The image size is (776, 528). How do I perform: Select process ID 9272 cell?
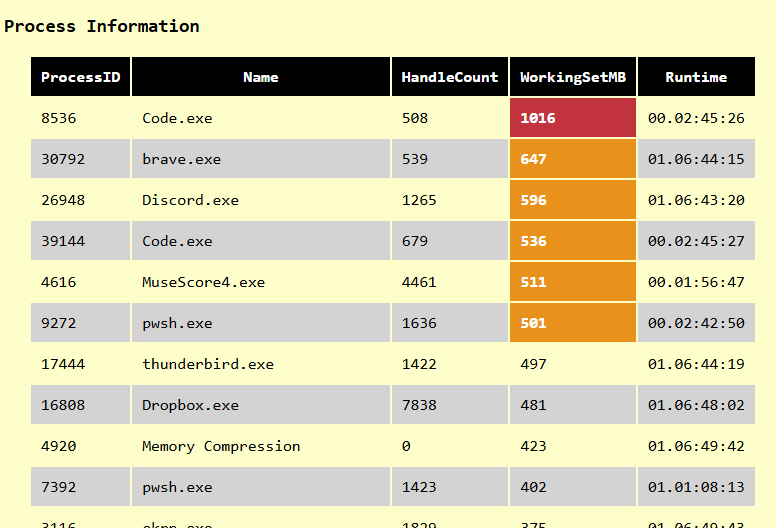[x=81, y=323]
